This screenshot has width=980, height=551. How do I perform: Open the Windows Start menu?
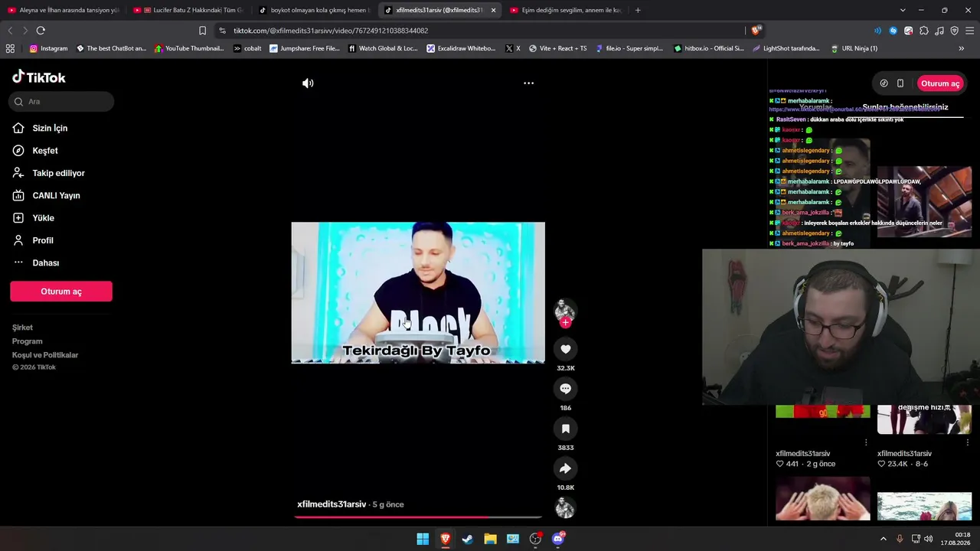pos(423,539)
